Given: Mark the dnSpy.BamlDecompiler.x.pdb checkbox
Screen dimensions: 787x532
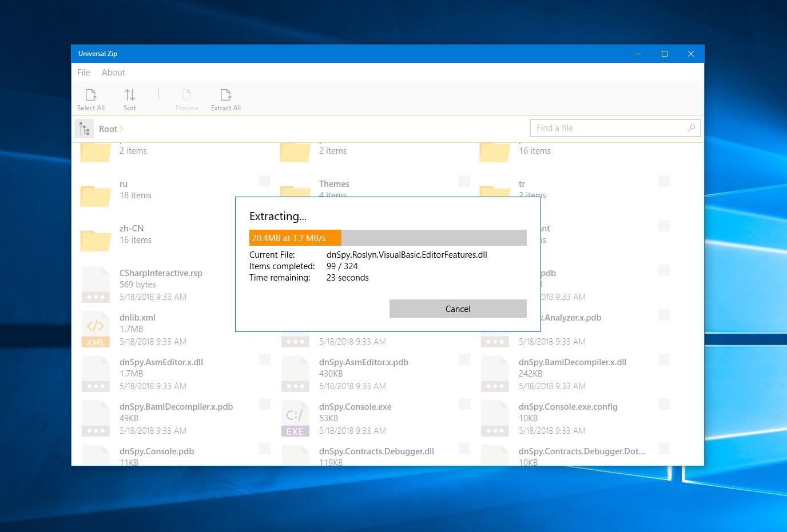Looking at the screenshot, I should point(265,404).
